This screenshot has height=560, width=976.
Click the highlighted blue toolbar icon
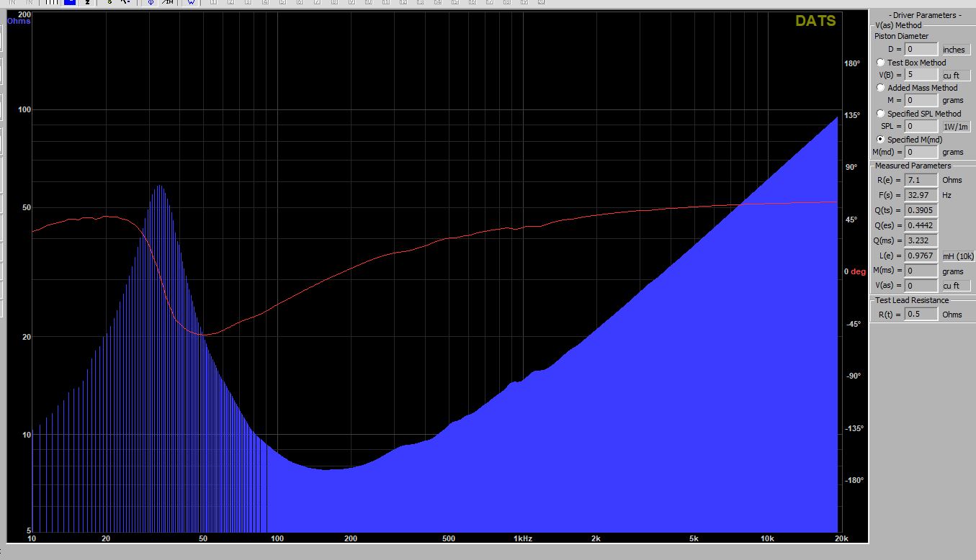(x=70, y=2)
